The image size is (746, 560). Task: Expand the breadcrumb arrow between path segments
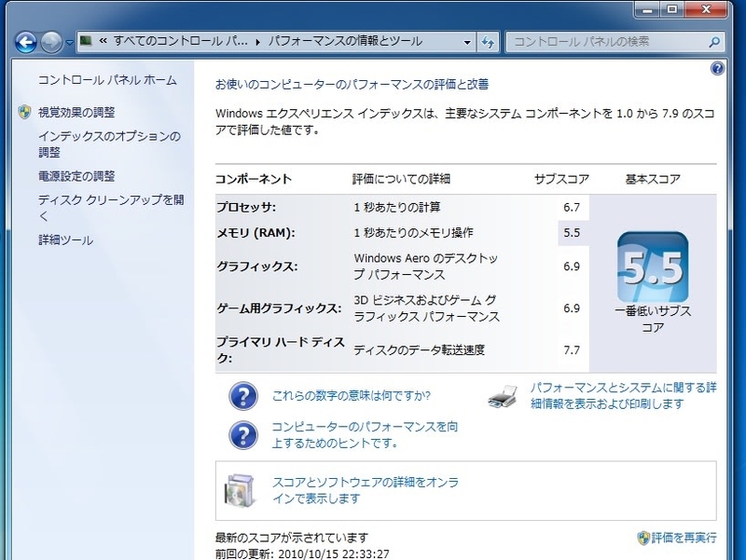(x=258, y=42)
